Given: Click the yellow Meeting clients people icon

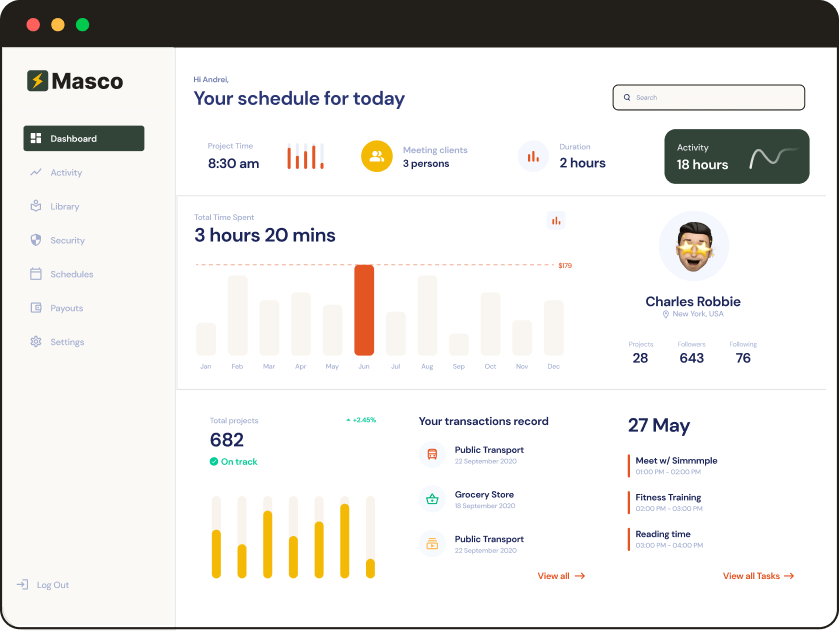Looking at the screenshot, I should pos(376,156).
